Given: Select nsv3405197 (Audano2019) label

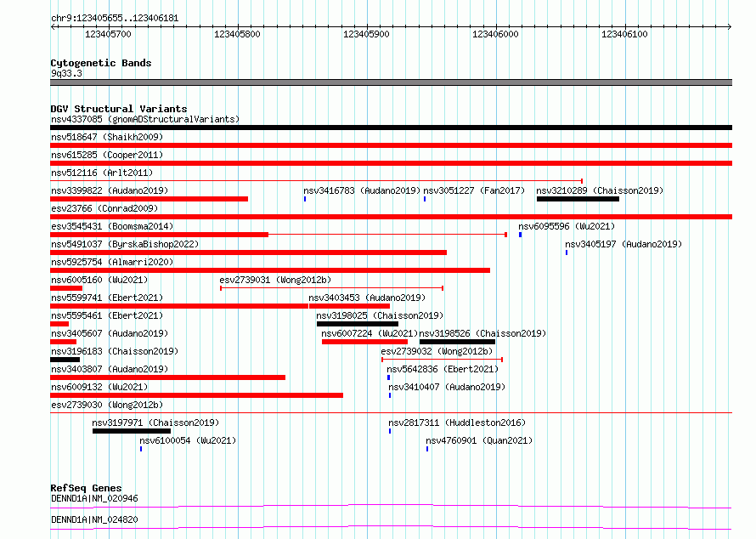Looking at the screenshot, I should (x=623, y=244).
